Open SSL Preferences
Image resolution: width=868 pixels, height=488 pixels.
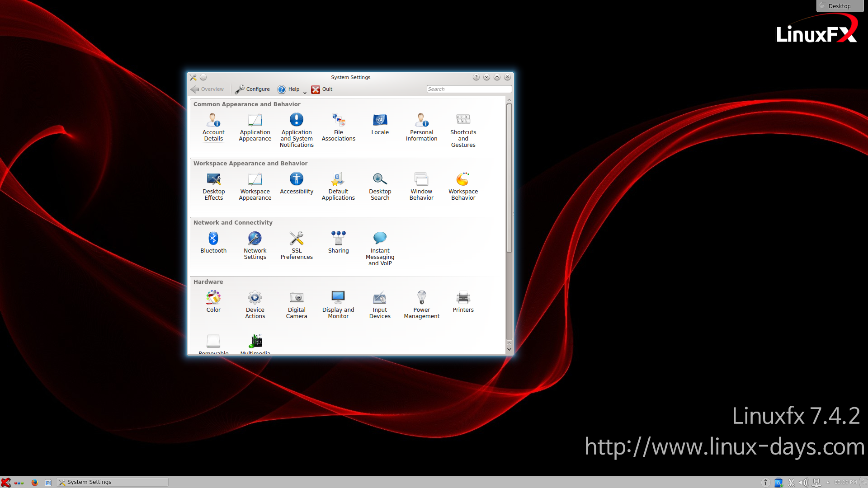click(x=297, y=245)
